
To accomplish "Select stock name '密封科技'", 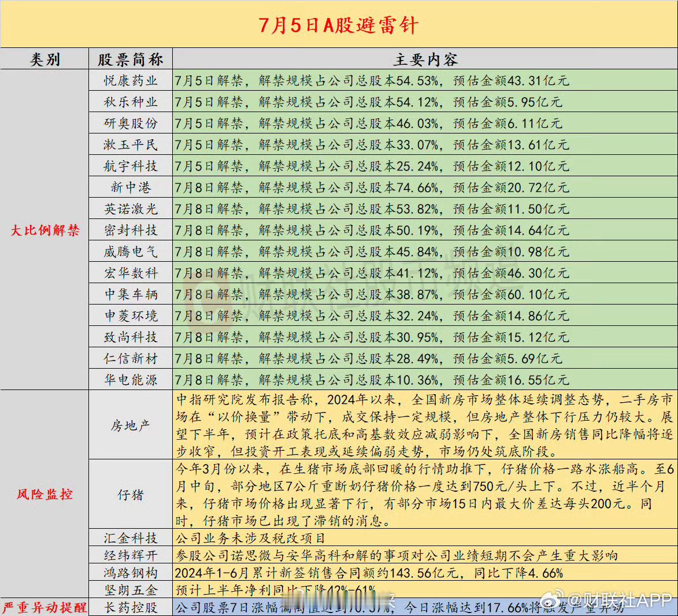I will tap(131, 231).
